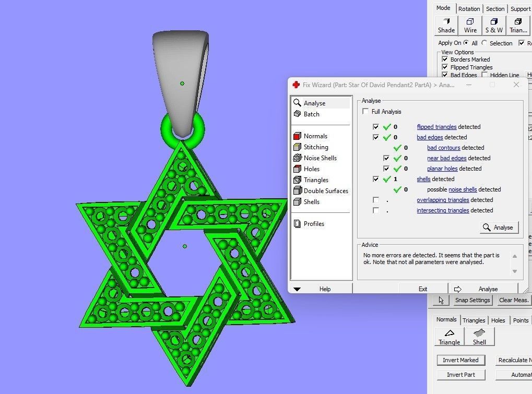Click the red cross Fix Wizard icon

(x=296, y=85)
